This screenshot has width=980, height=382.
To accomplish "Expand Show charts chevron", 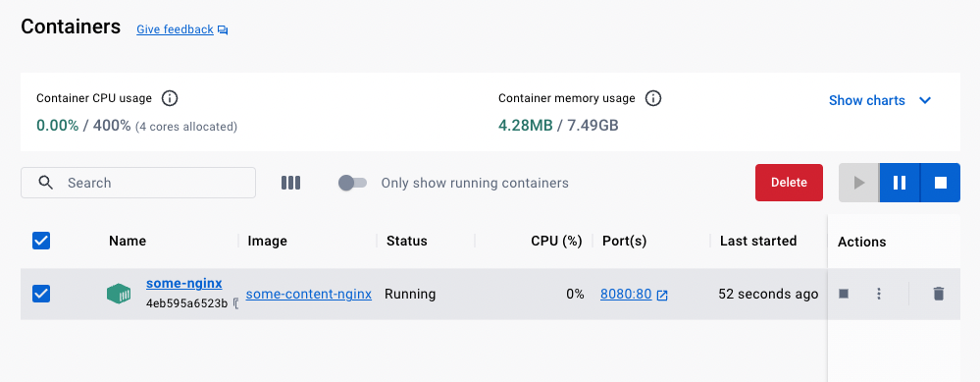I will 926,101.
